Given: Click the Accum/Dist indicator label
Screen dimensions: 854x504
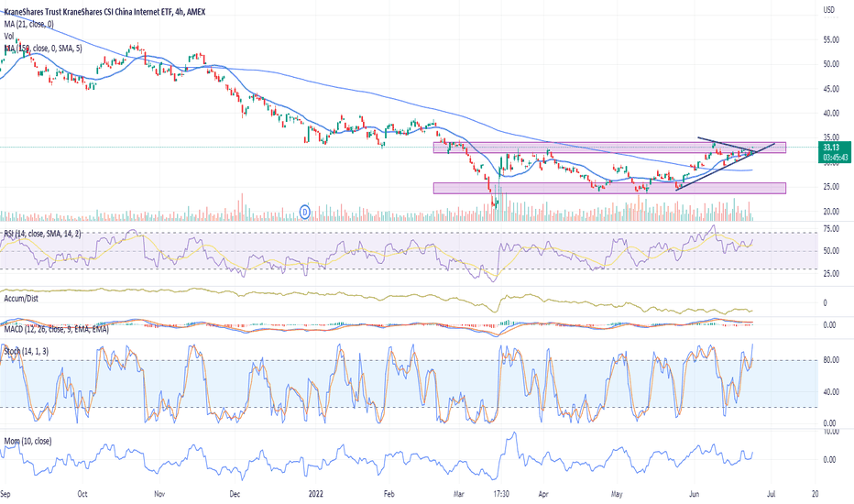Looking at the screenshot, I should (21, 299).
